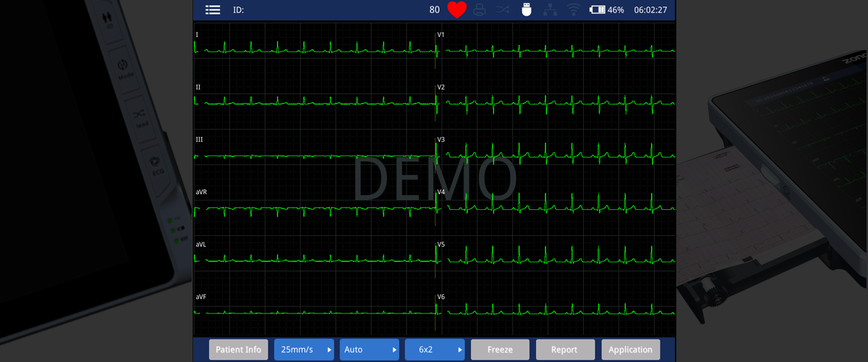Image resolution: width=868 pixels, height=362 pixels.
Task: Open the Report button
Action: (x=564, y=350)
